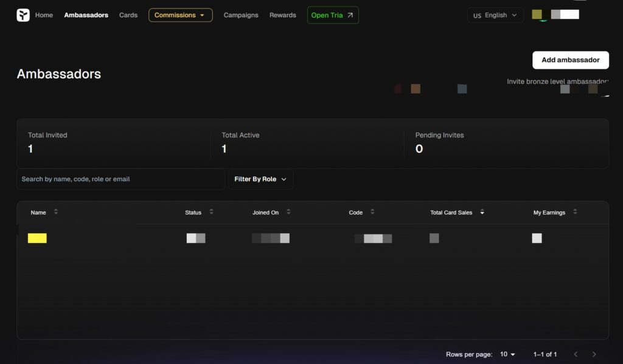Open the Rewards page
The image size is (623, 364).
[283, 15]
